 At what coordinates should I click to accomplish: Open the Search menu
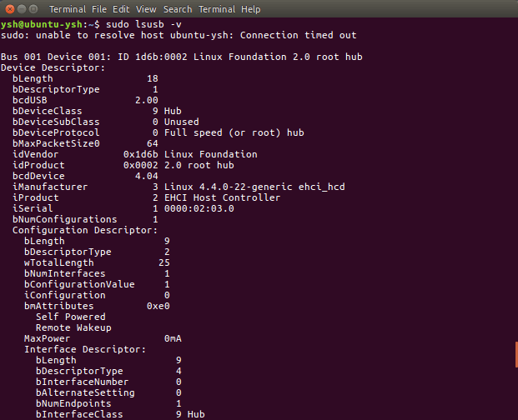click(178, 9)
